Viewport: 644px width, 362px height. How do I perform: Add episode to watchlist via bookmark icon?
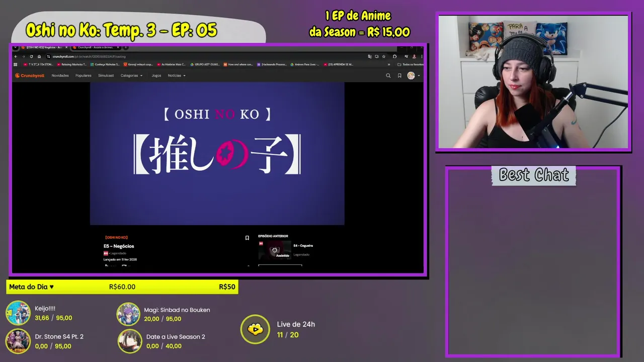[247, 238]
